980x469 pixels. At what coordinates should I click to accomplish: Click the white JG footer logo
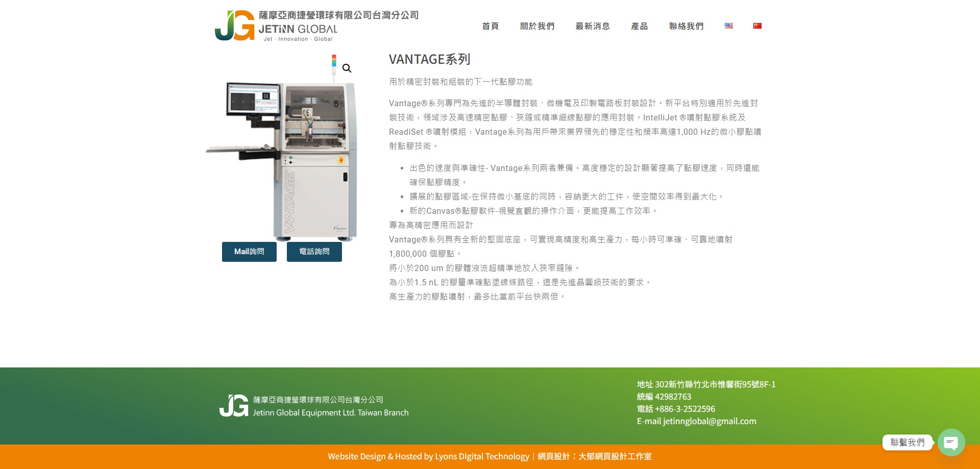234,406
